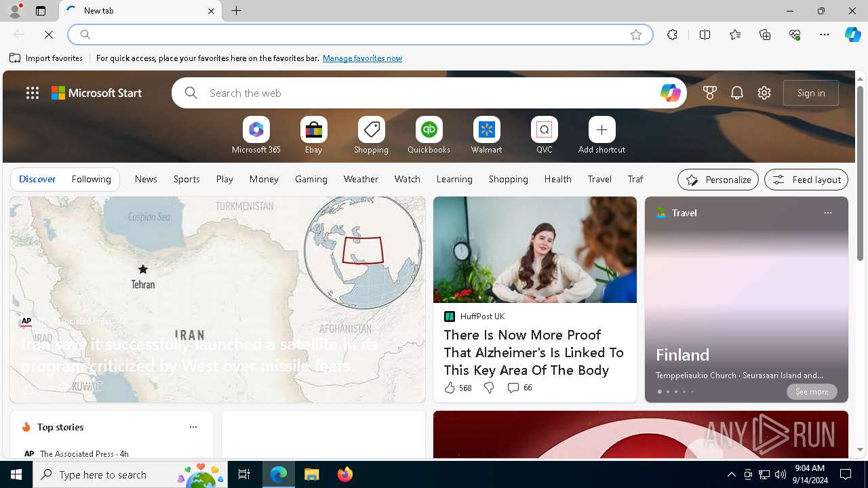
Task: Open page settings gear icon
Action: [764, 93]
